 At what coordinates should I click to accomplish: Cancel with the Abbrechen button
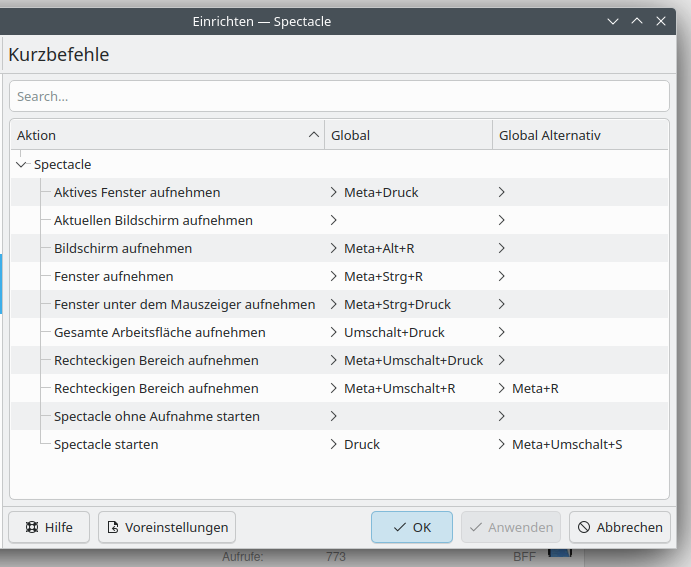pyautogui.click(x=620, y=527)
